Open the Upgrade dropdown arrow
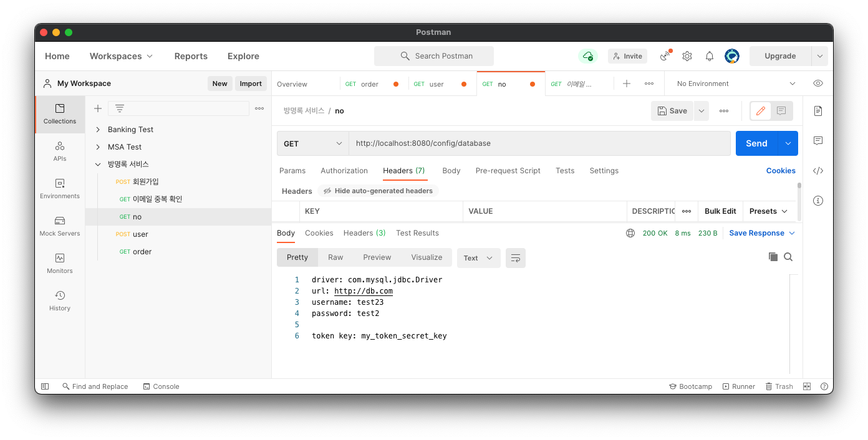Viewport: 868px width, 440px height. 819,56
